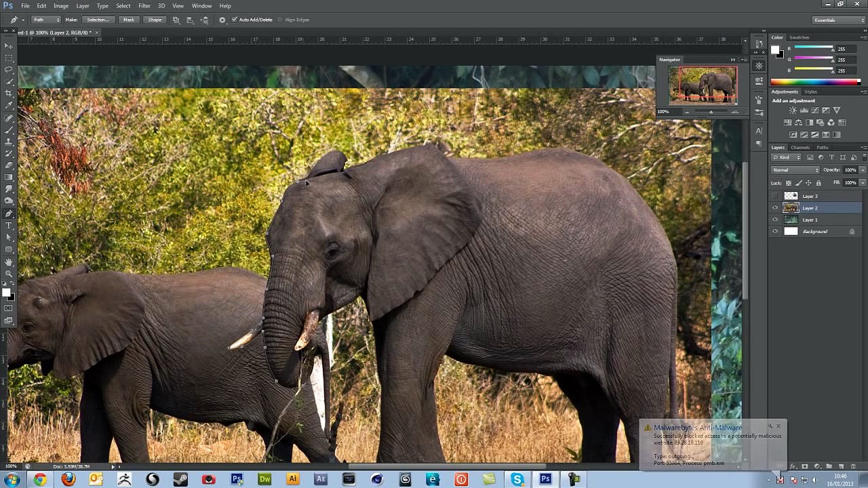Open the Opacity slider dropdown
The image size is (868, 488).
click(863, 170)
